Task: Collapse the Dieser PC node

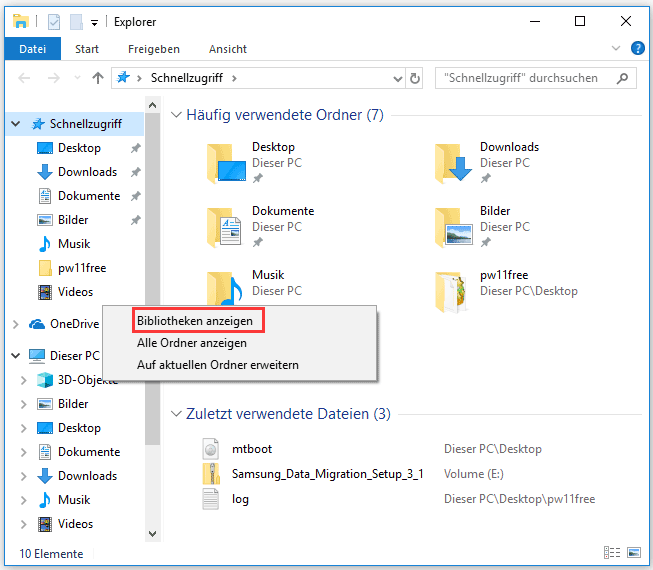Action: [16, 356]
